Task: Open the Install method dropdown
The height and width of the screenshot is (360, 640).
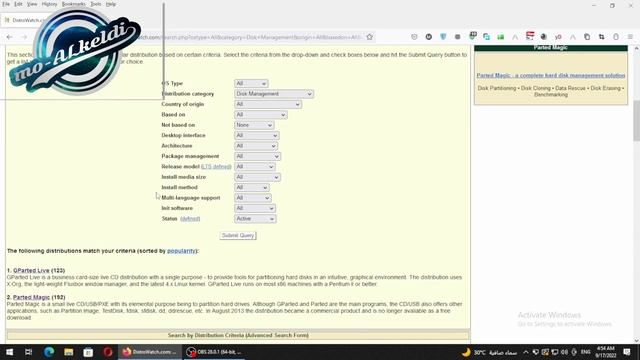Action: [252, 187]
